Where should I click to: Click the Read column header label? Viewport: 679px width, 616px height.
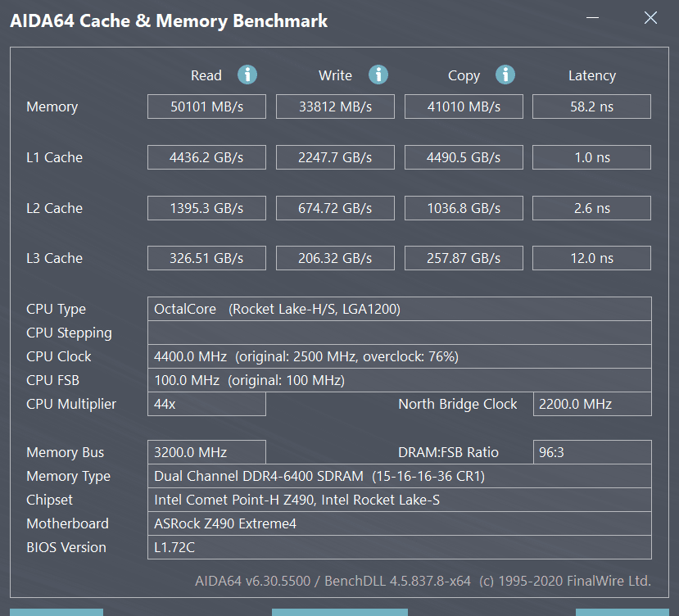click(x=206, y=75)
